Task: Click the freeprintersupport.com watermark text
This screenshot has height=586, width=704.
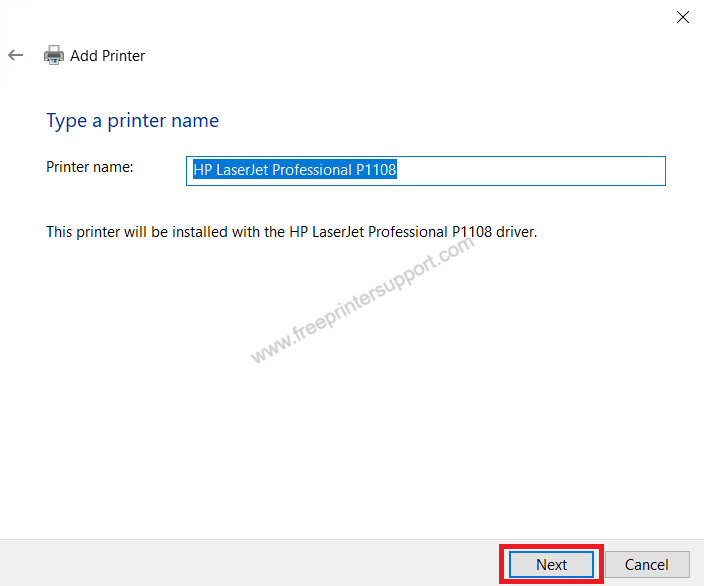Action: (361, 300)
